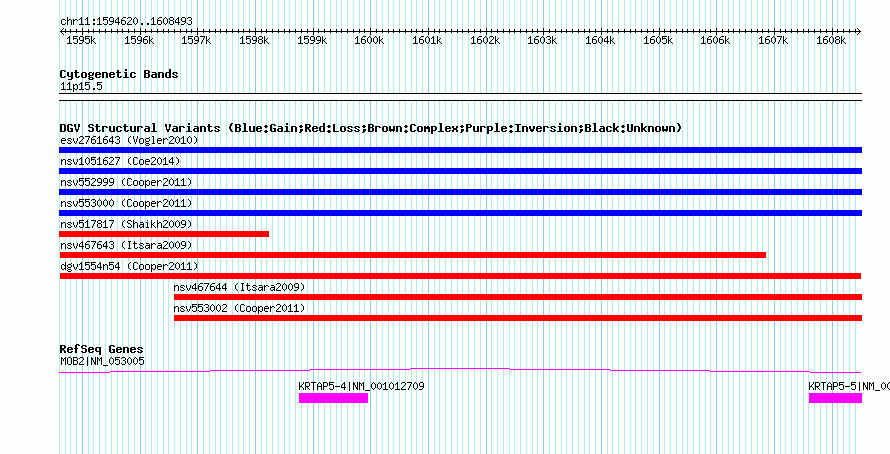This screenshot has height=454, width=890.
Task: Click the 1595k ruler tick label
Action: 81,41
